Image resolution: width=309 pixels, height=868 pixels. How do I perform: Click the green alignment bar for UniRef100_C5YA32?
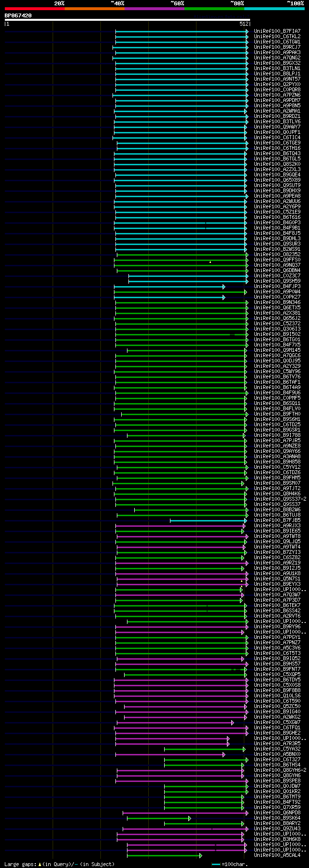[x=205, y=749]
